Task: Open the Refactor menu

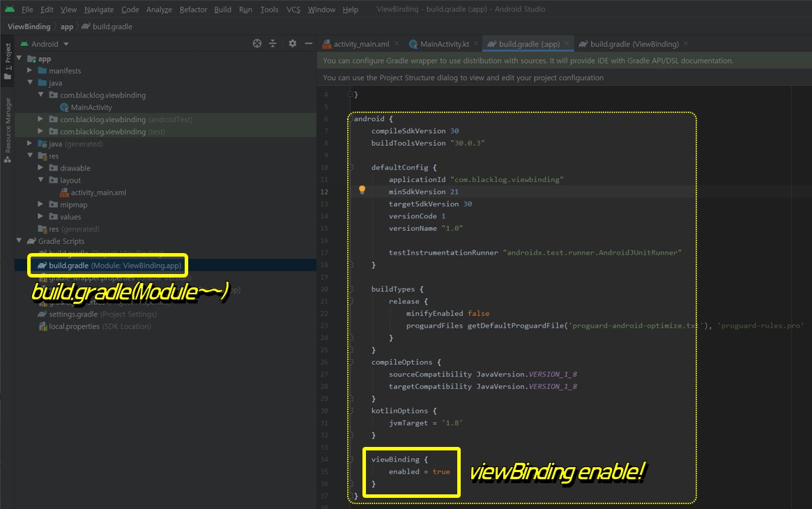Action: click(193, 9)
